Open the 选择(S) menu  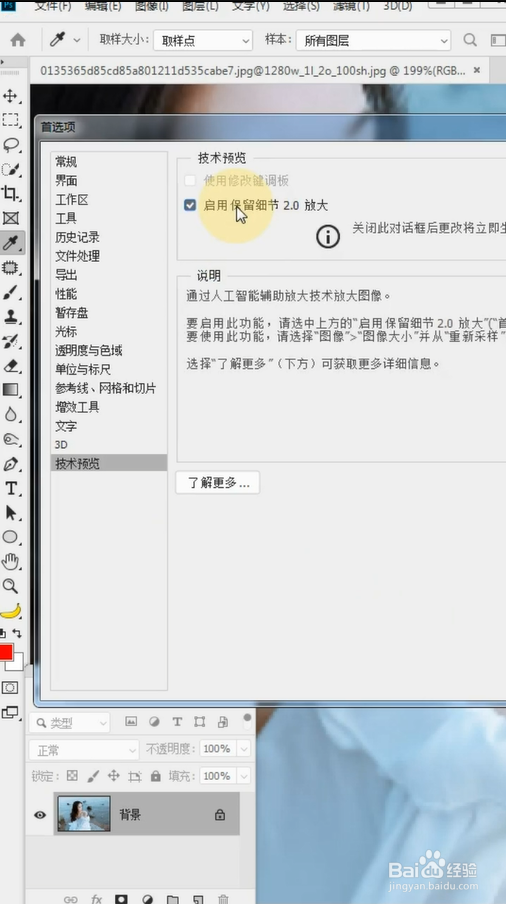point(301,6)
